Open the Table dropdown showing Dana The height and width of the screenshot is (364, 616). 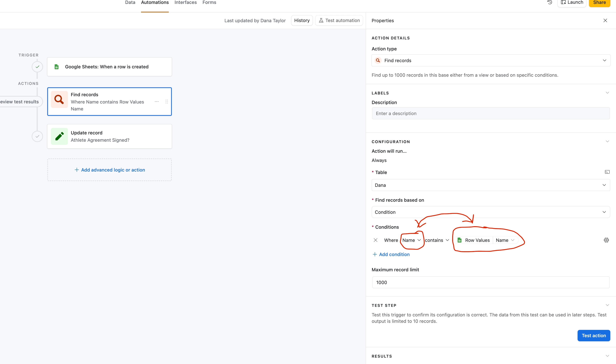(490, 185)
